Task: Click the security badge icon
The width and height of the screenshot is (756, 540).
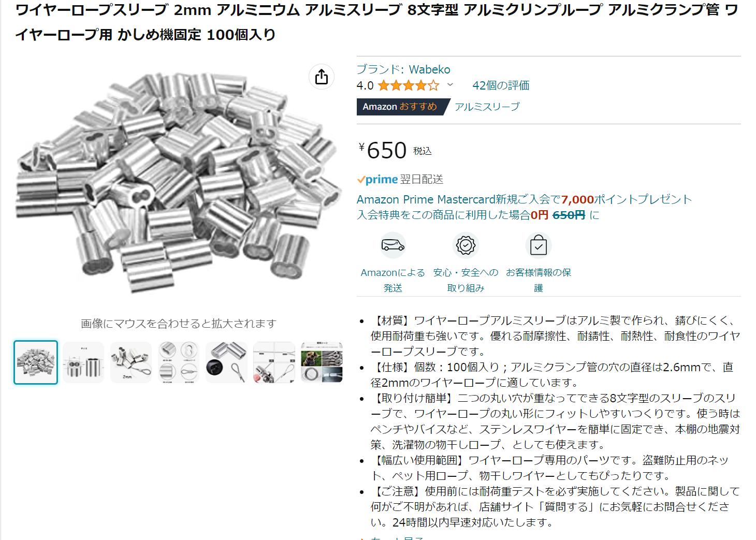Action: point(466,245)
